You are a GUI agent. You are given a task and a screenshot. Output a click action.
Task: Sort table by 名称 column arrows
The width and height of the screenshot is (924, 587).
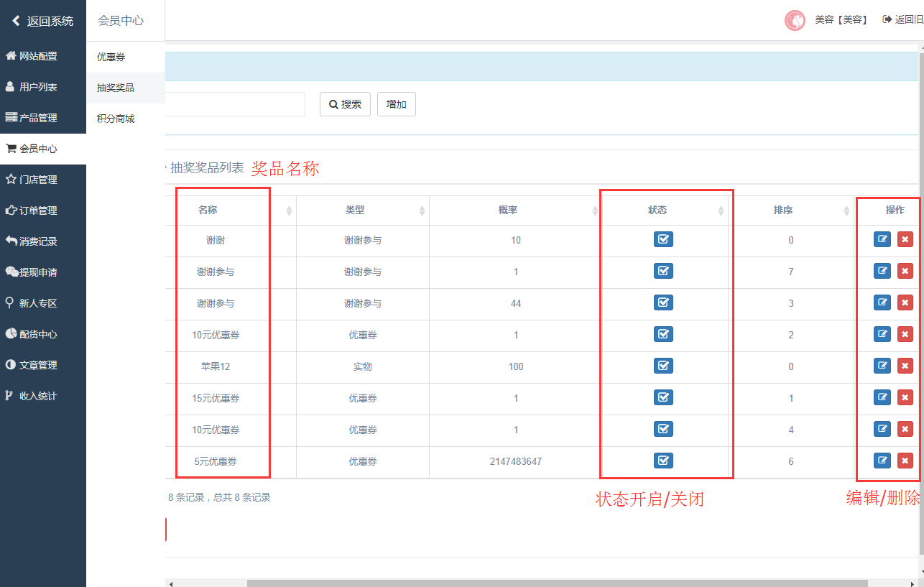click(289, 211)
